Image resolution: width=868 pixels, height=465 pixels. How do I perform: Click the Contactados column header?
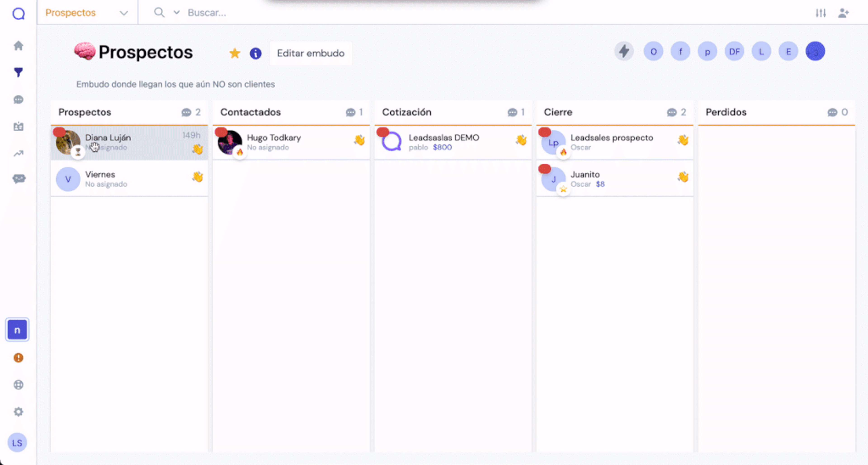tap(291, 112)
